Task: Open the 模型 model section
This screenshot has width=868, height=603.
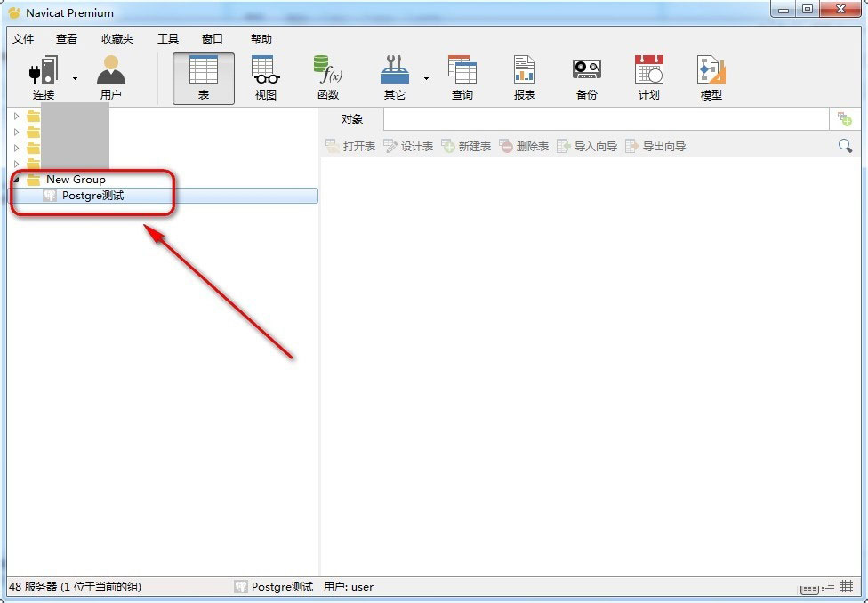Action: point(711,78)
